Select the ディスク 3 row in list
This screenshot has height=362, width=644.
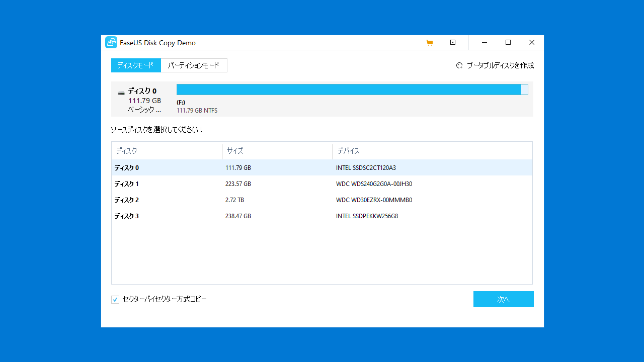pyautogui.click(x=322, y=216)
